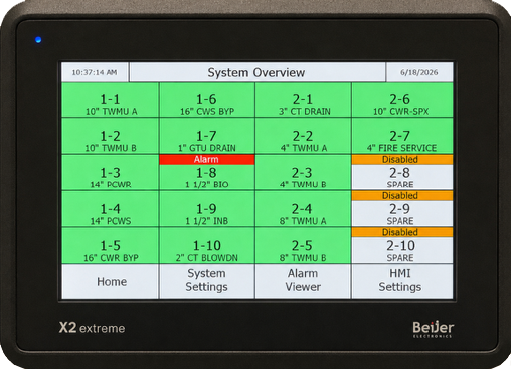The height and width of the screenshot is (369, 511).
Task: Open the Alarm Viewer
Action: point(303,282)
